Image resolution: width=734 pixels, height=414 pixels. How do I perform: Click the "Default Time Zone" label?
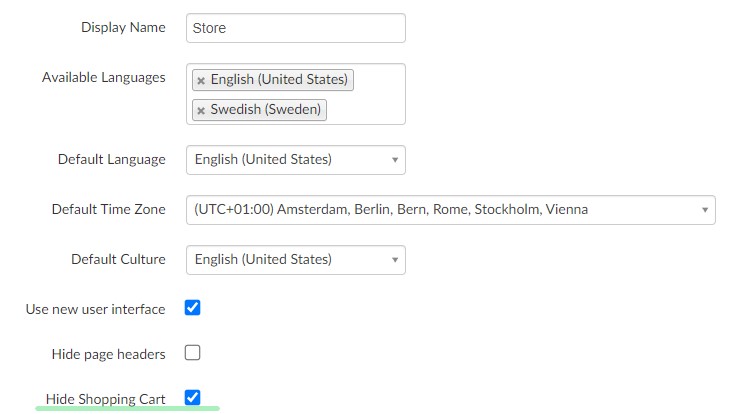[108, 209]
